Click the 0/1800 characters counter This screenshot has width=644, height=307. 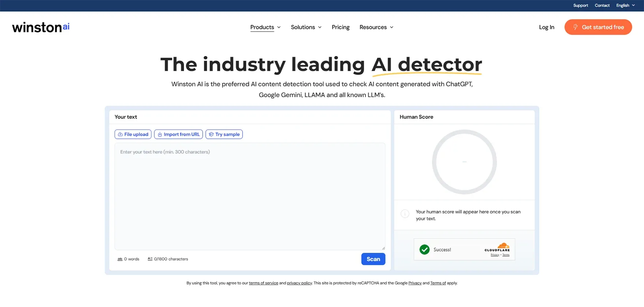(168, 259)
